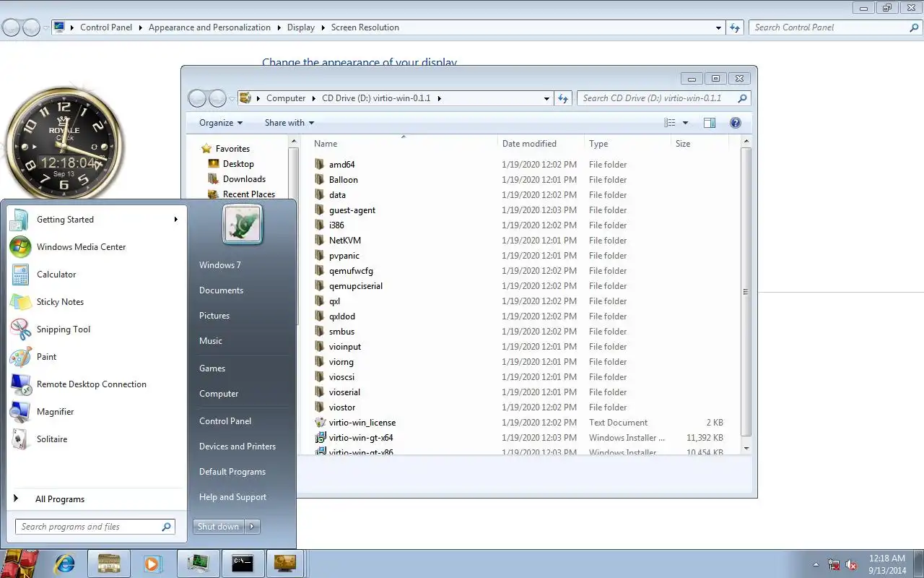
Task: Open the Shut down options arrow
Action: [x=253, y=527]
